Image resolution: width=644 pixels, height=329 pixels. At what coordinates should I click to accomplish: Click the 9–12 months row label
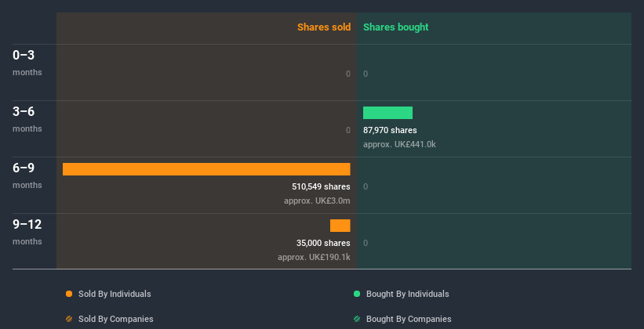pos(27,232)
